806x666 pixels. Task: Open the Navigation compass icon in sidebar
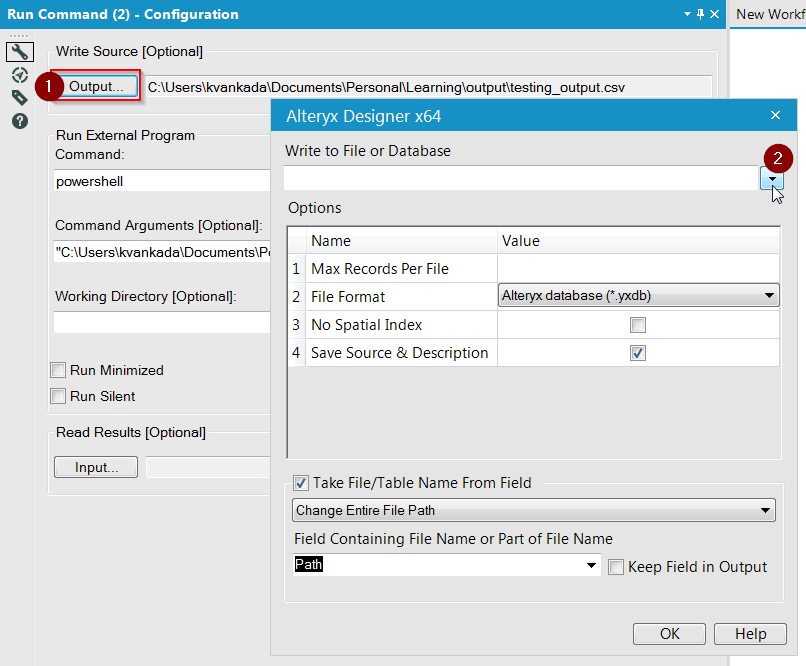(x=19, y=74)
